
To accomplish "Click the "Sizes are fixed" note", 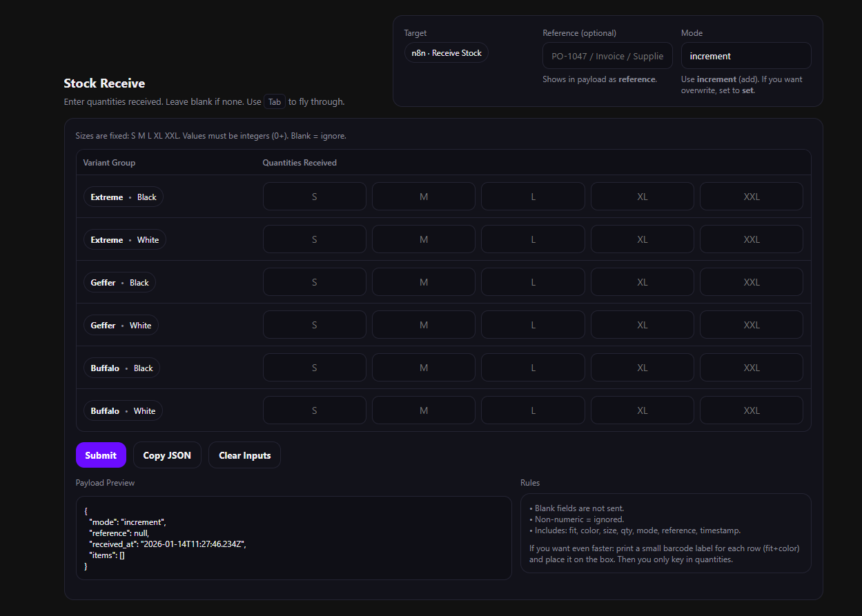I will point(211,136).
